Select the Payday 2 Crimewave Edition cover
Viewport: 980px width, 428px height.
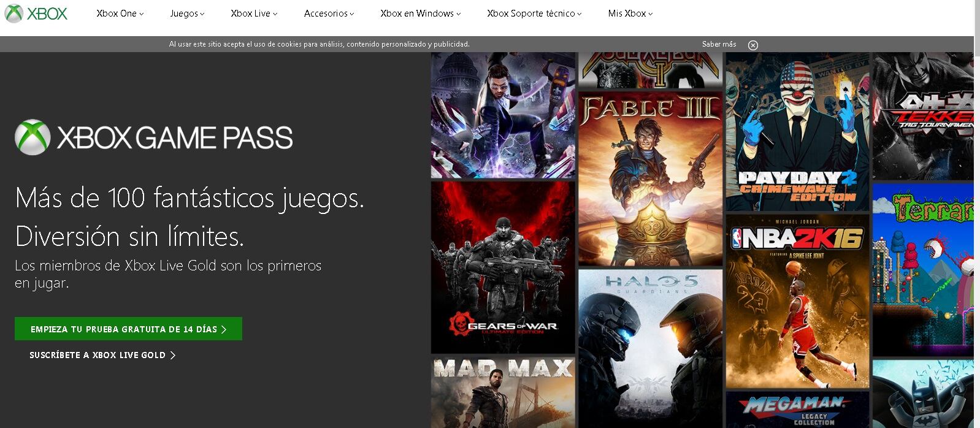[797, 132]
